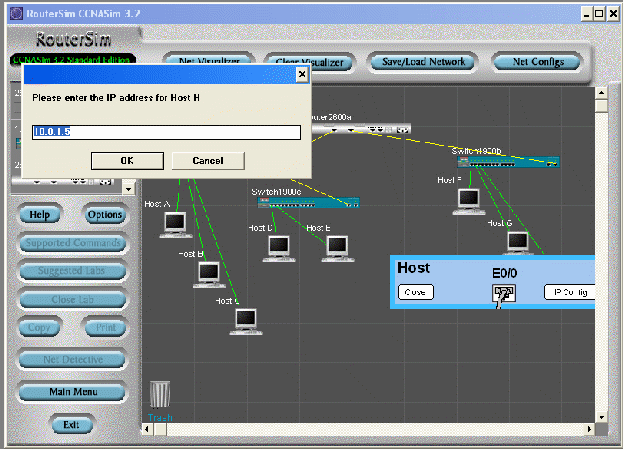Select the Host D computer icon
Viewport: 624px width, 450px height.
point(279,249)
